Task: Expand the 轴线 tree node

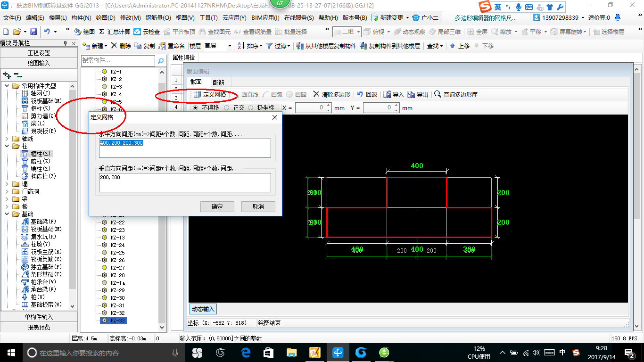Action: (7, 139)
